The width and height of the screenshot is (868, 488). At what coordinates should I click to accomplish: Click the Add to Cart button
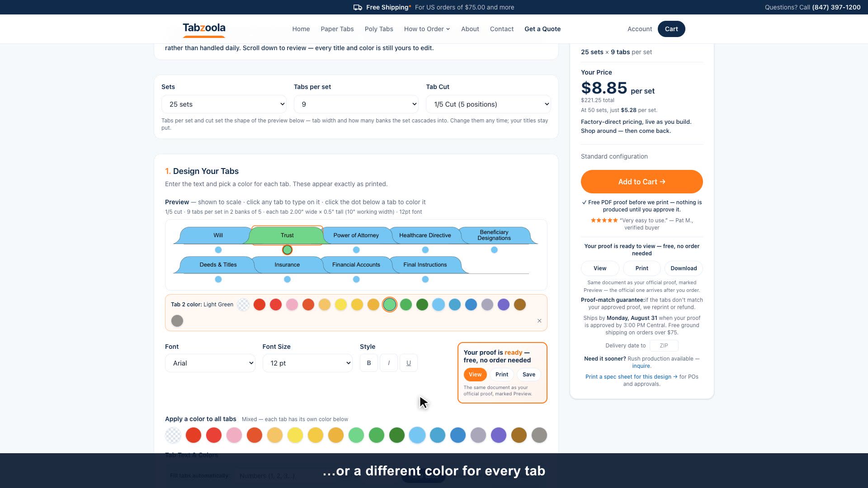click(x=642, y=182)
